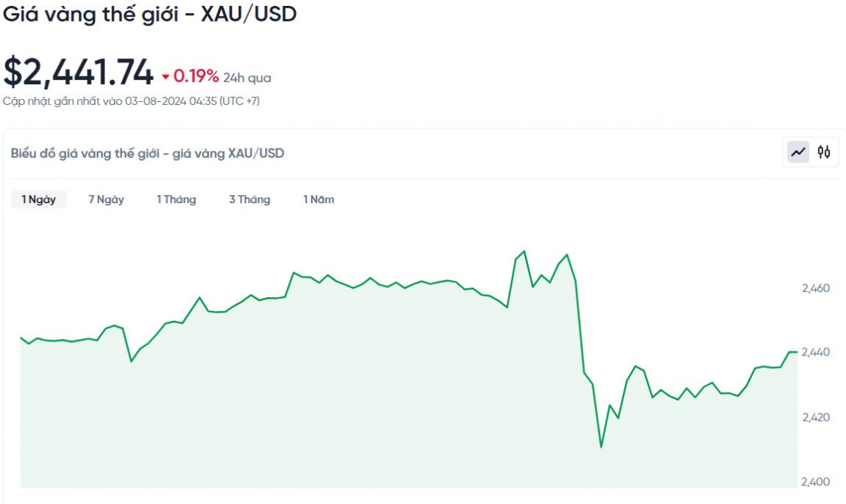Screen dimensions: 846x504
Task: Click the red down-arrow price indicator
Action: click(x=166, y=77)
